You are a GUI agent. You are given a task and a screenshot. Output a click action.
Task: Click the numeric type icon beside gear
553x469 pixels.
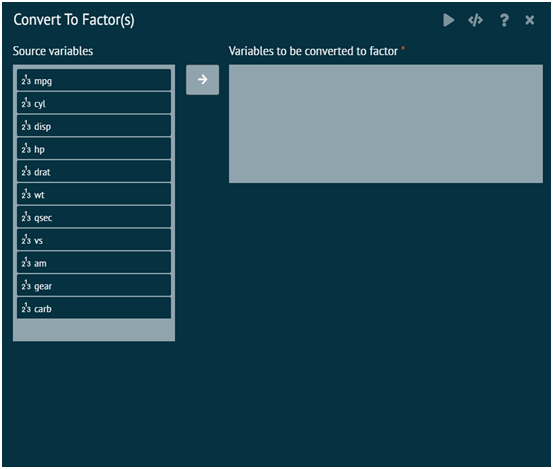(26, 285)
